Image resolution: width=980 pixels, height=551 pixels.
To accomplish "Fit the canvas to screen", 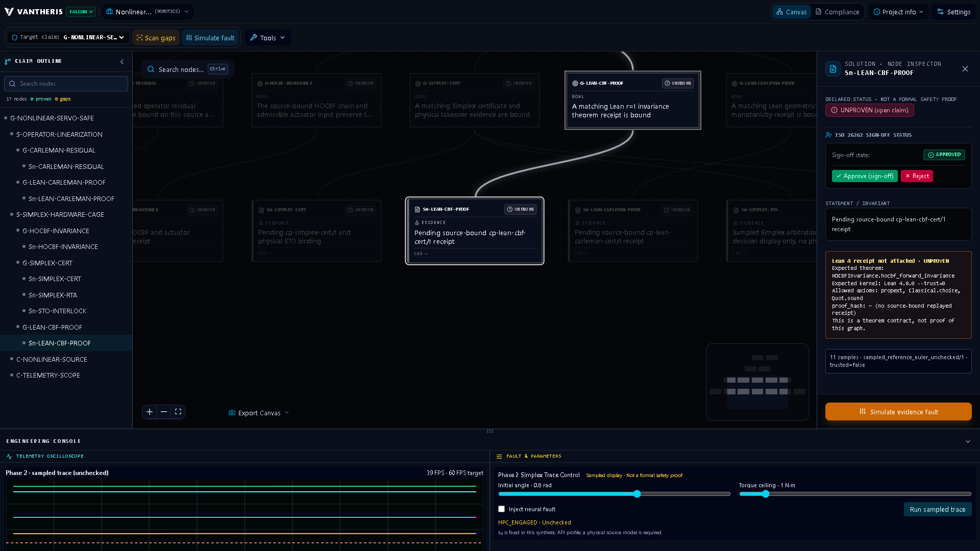I will tap(178, 412).
